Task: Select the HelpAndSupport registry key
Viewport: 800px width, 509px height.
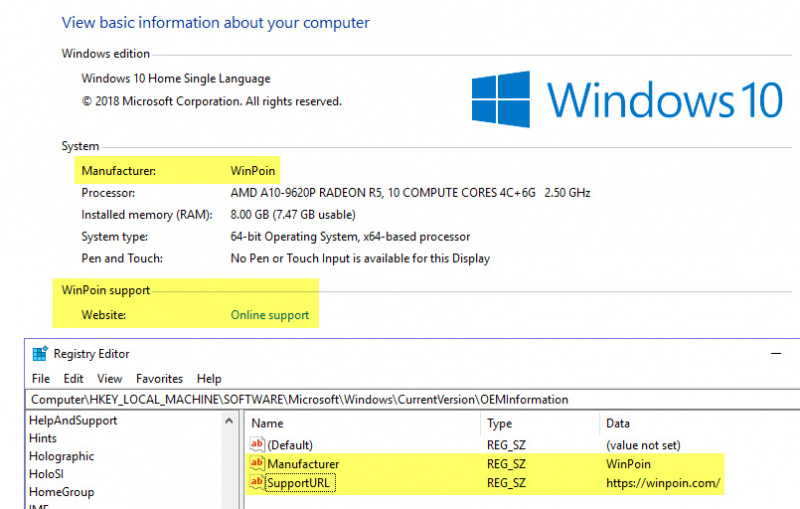Action: point(73,420)
